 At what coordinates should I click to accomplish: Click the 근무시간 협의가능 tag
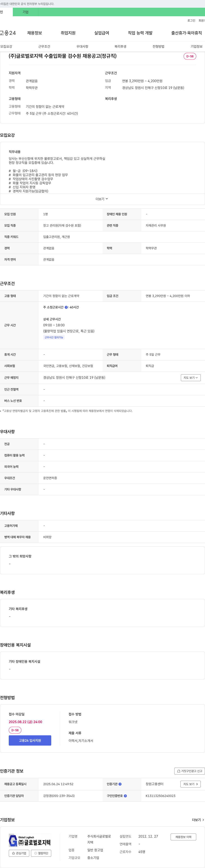[54, 337]
